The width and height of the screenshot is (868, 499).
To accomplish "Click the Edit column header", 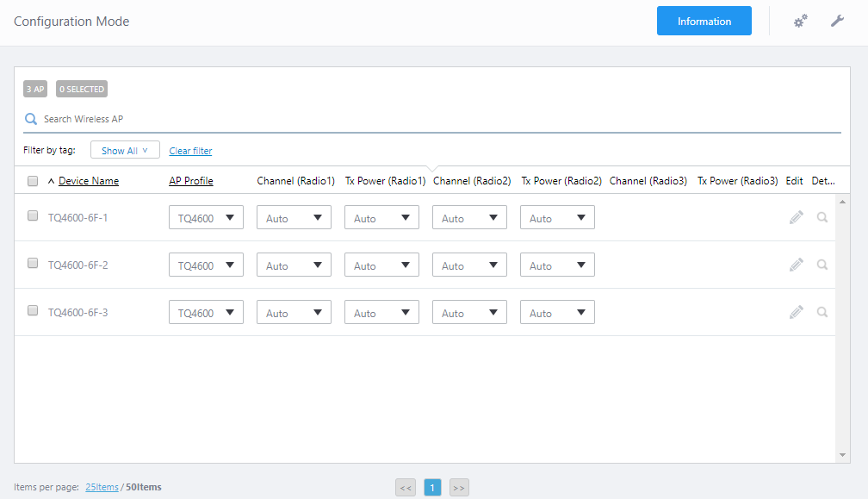I will tap(794, 181).
